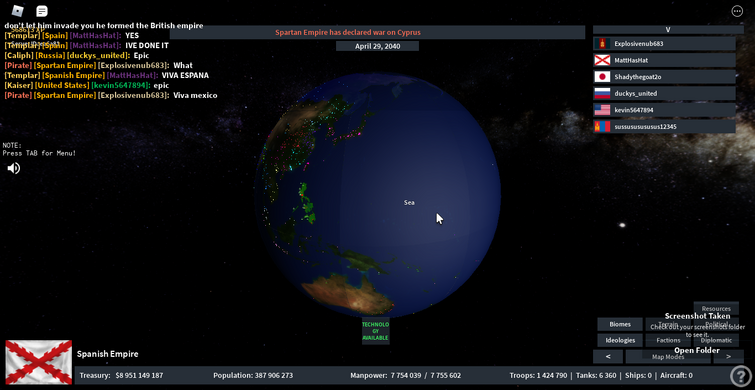Click Shadythegoat2o's Japan flag icon

(x=602, y=77)
